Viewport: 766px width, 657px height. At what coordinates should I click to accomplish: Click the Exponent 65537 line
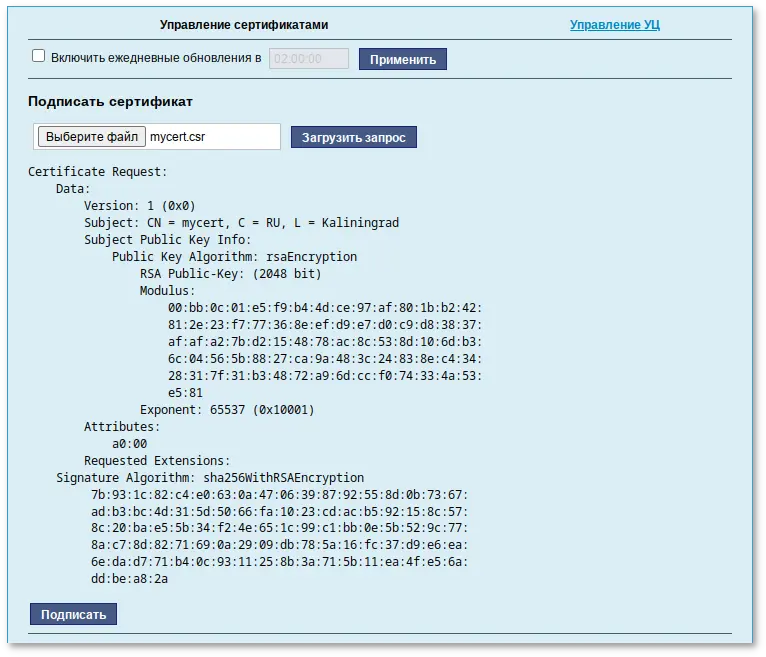(227, 410)
